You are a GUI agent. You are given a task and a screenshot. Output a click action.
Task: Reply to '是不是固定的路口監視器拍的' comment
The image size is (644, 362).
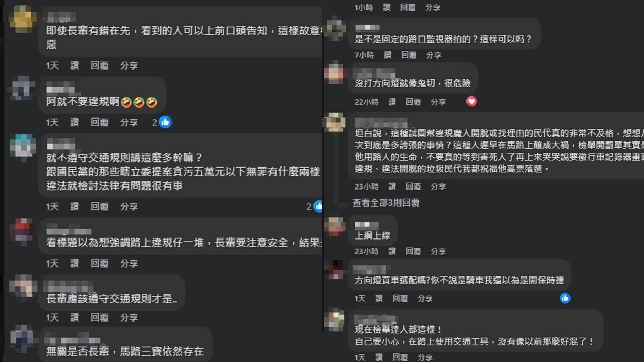pos(409,55)
